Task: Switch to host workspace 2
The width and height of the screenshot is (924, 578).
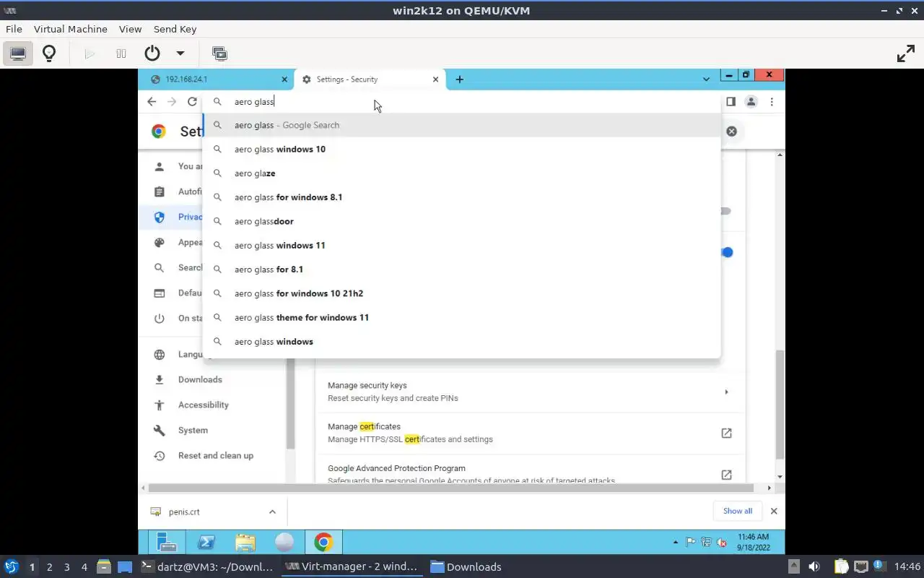Action: pos(49,567)
